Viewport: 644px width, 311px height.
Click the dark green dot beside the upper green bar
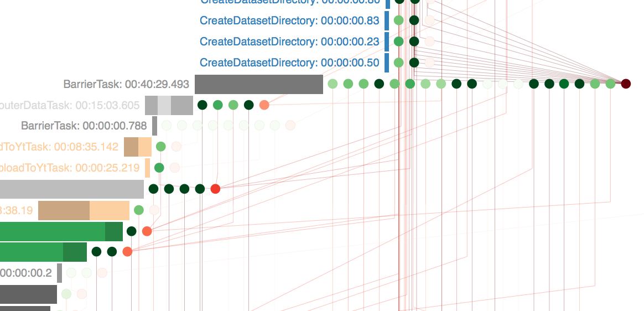coord(132,231)
